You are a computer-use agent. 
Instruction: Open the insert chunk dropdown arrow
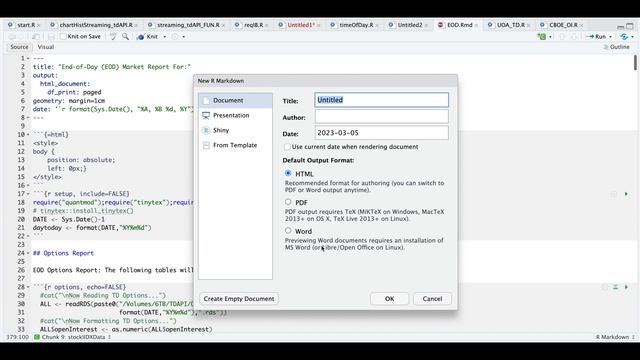point(550,37)
